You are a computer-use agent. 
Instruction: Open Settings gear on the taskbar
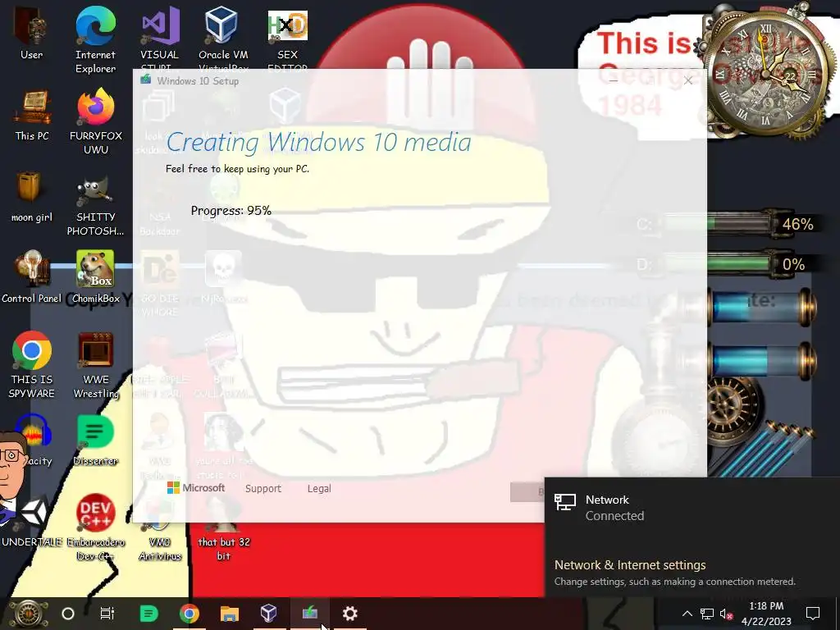(349, 614)
